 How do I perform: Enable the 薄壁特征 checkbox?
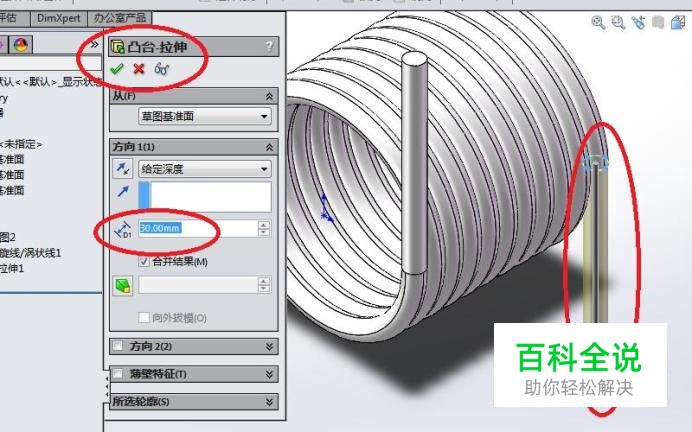point(117,374)
